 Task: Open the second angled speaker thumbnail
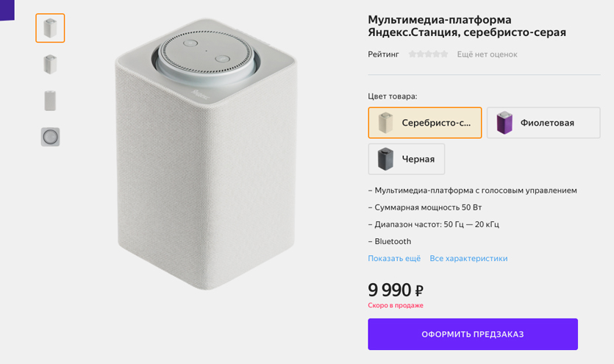pos(50,64)
